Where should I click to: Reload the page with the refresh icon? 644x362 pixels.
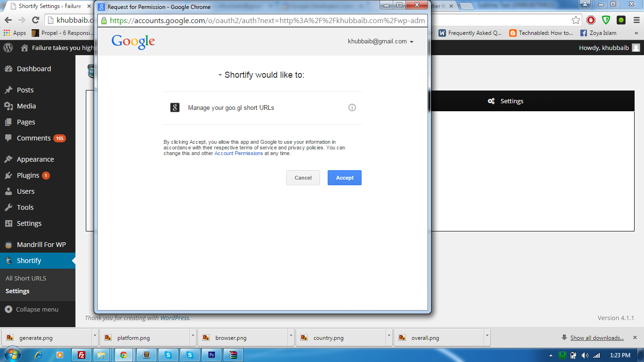pos(35,20)
